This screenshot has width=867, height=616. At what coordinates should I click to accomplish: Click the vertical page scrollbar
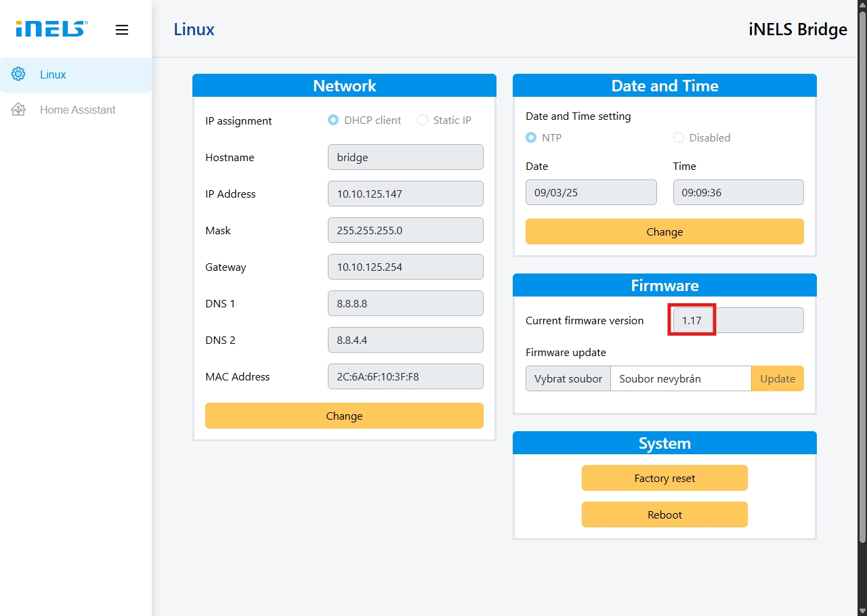tap(862, 271)
